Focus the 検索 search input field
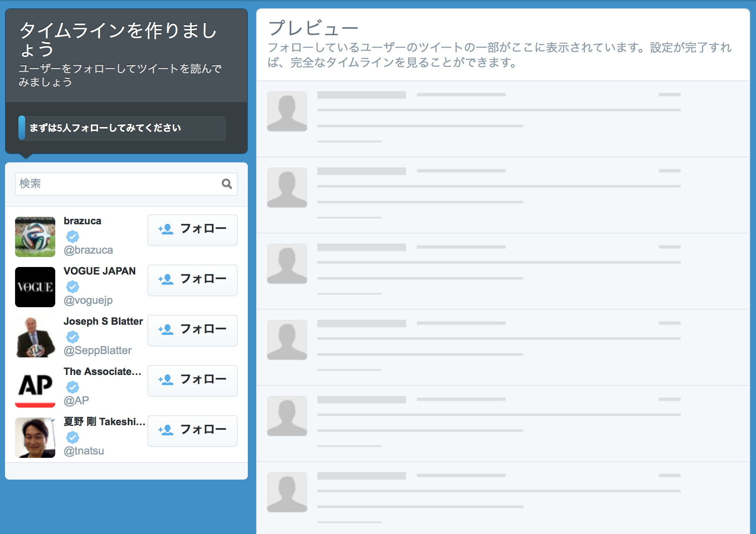 [117, 184]
